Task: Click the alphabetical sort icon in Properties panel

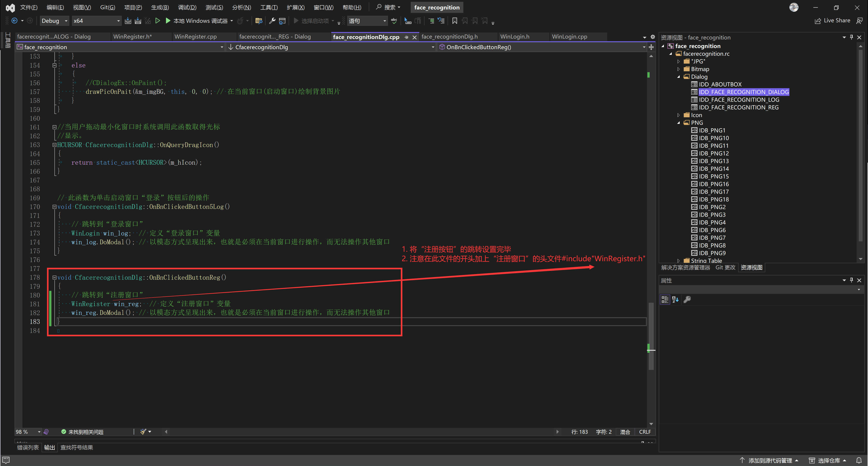Action: click(x=675, y=299)
